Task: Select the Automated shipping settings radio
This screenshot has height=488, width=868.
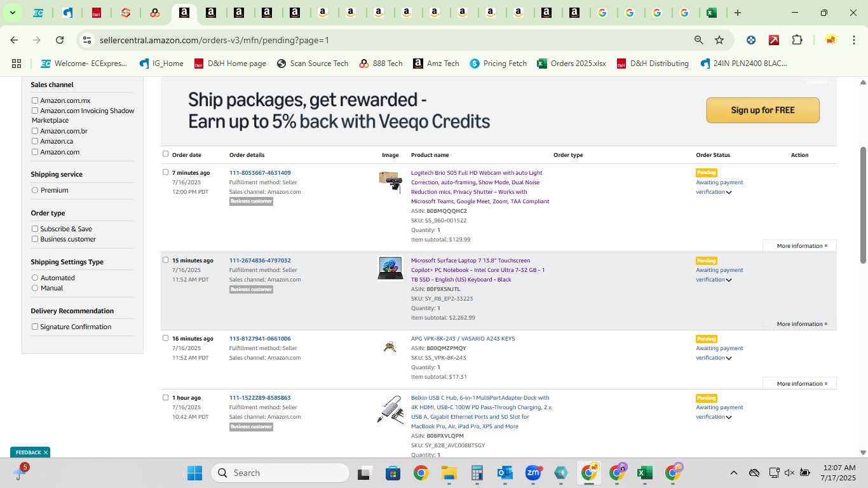Action: coord(35,278)
